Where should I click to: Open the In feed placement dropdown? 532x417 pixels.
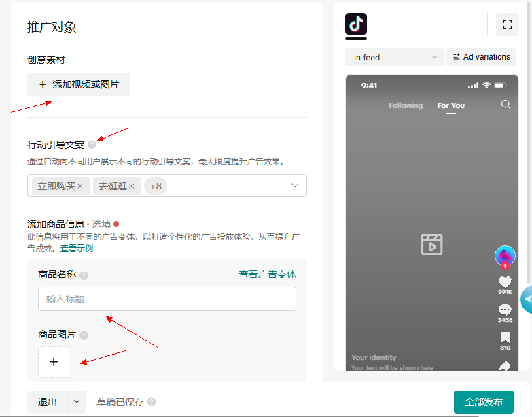(394, 58)
